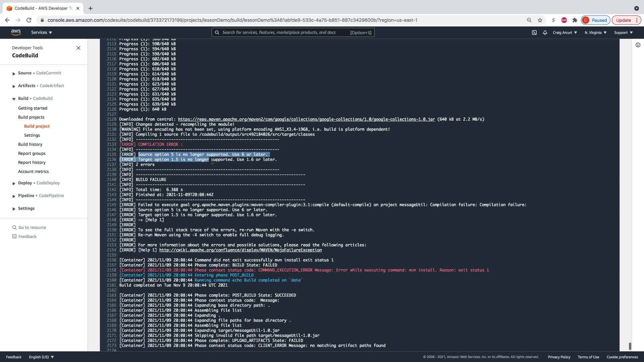This screenshot has height=362, width=644.
Task: Click the AWS logo home icon
Action: coord(16,32)
